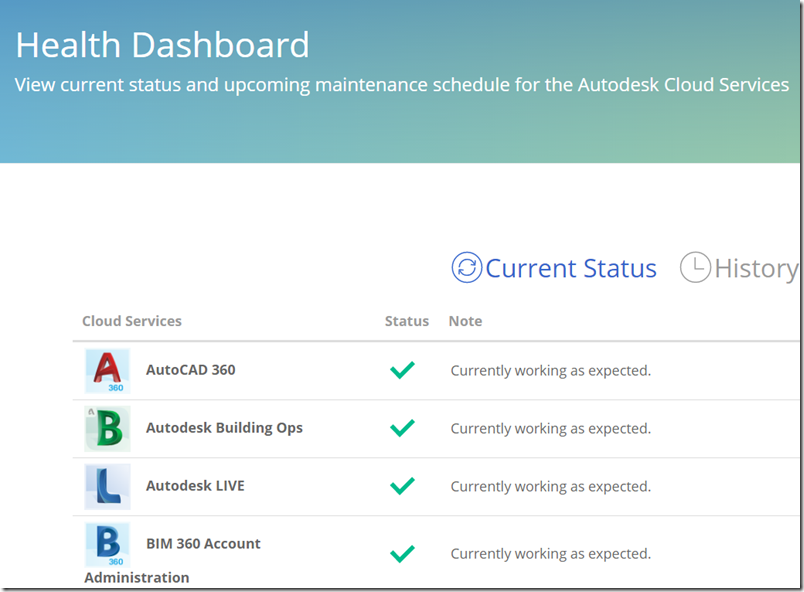Click the green checkmark for Autodesk Building Ops
The height and width of the screenshot is (592, 804).
point(403,428)
